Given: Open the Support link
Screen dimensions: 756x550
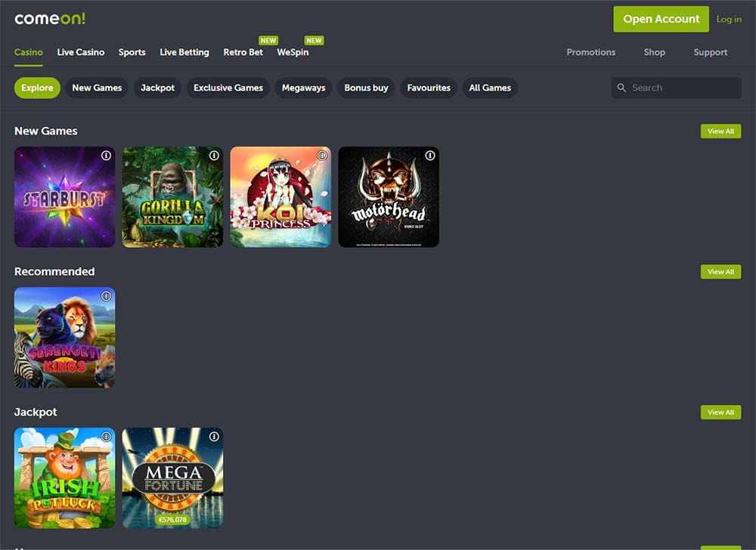Looking at the screenshot, I should 710,52.
